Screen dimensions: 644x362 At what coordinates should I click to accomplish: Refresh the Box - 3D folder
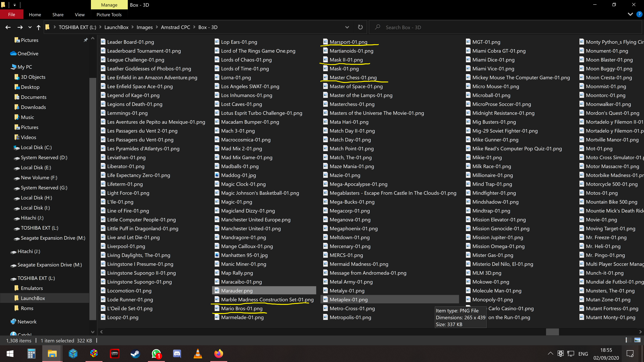pyautogui.click(x=360, y=27)
